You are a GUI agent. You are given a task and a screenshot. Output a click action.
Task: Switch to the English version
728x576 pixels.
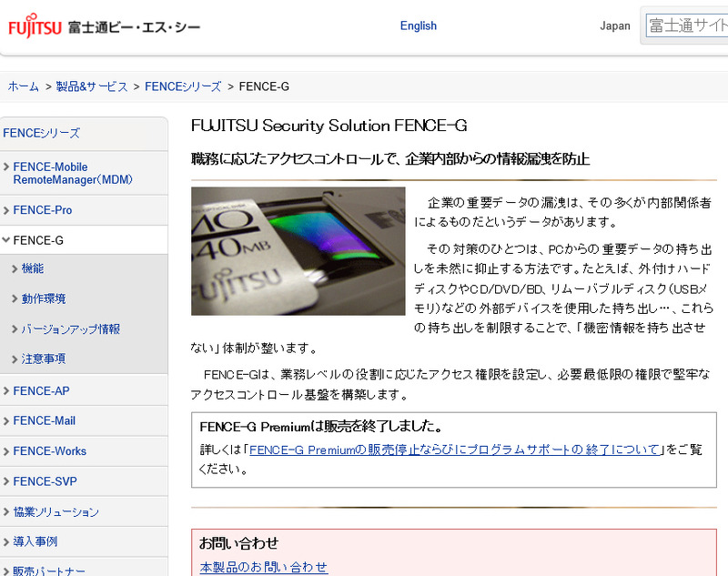(x=418, y=25)
